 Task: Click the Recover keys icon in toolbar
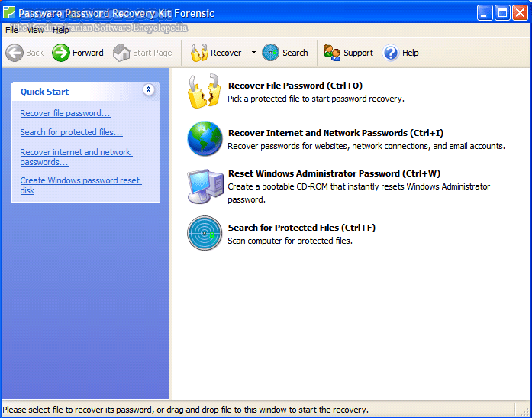coord(199,53)
